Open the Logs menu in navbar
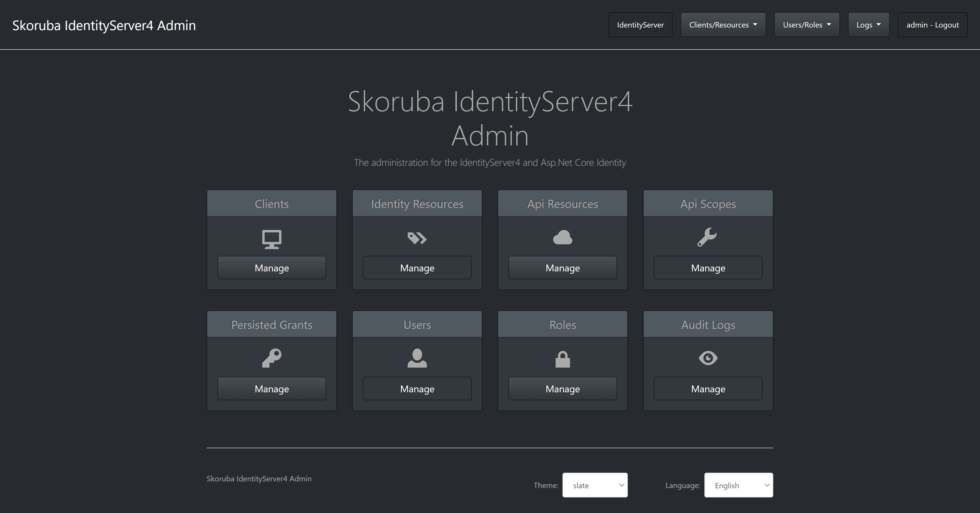Image resolution: width=980 pixels, height=513 pixels. pyautogui.click(x=868, y=25)
